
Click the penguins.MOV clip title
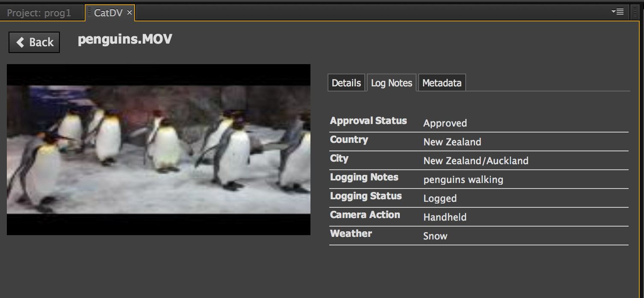pos(125,39)
